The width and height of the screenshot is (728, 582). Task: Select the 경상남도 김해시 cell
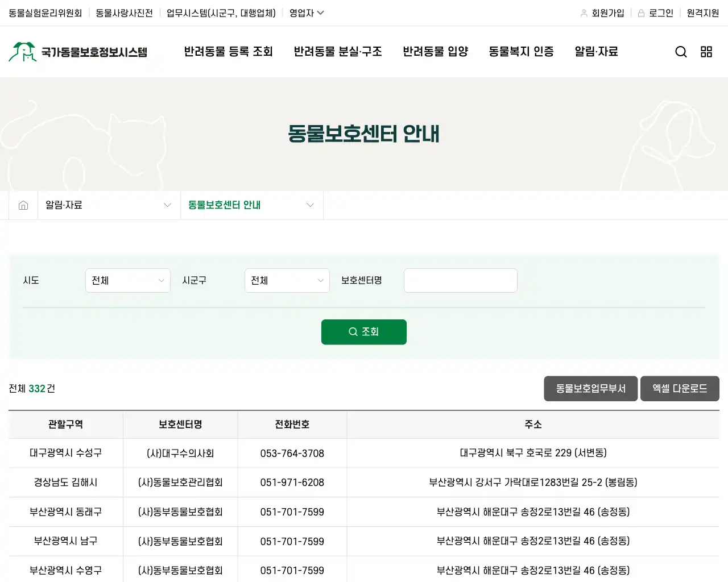[66, 483]
